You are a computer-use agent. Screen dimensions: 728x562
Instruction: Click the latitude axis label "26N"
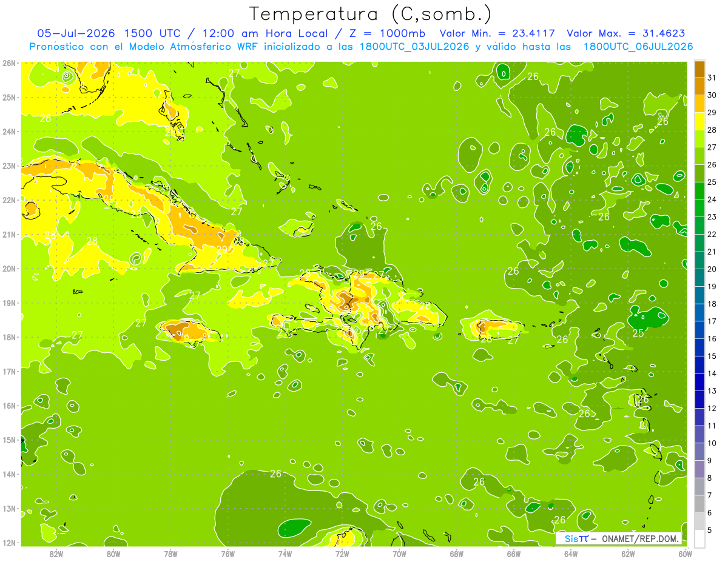click(9, 63)
